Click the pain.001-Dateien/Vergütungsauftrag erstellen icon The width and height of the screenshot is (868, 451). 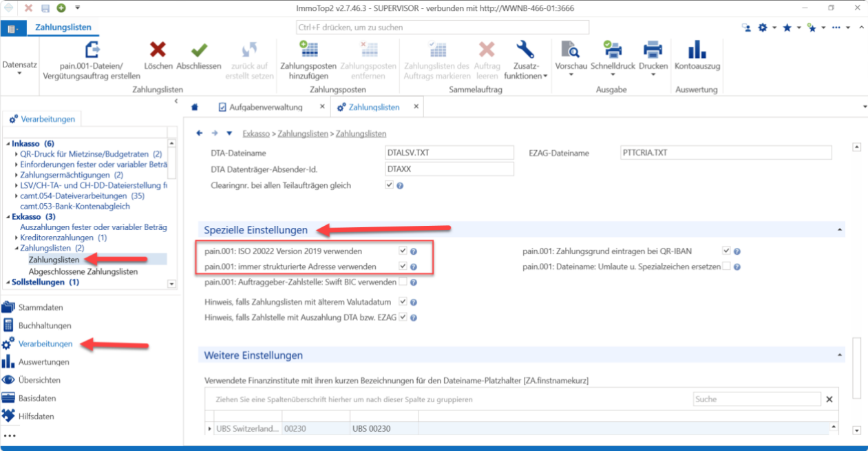92,50
